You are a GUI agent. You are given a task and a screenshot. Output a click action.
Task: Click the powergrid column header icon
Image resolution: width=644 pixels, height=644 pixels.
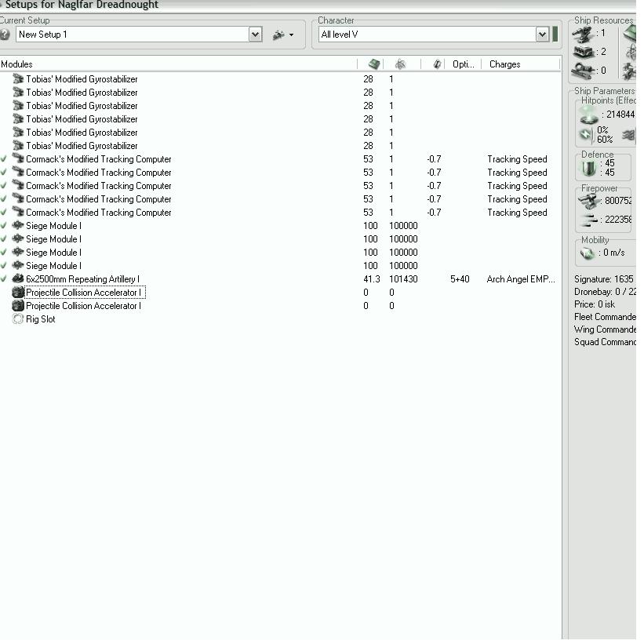401,64
